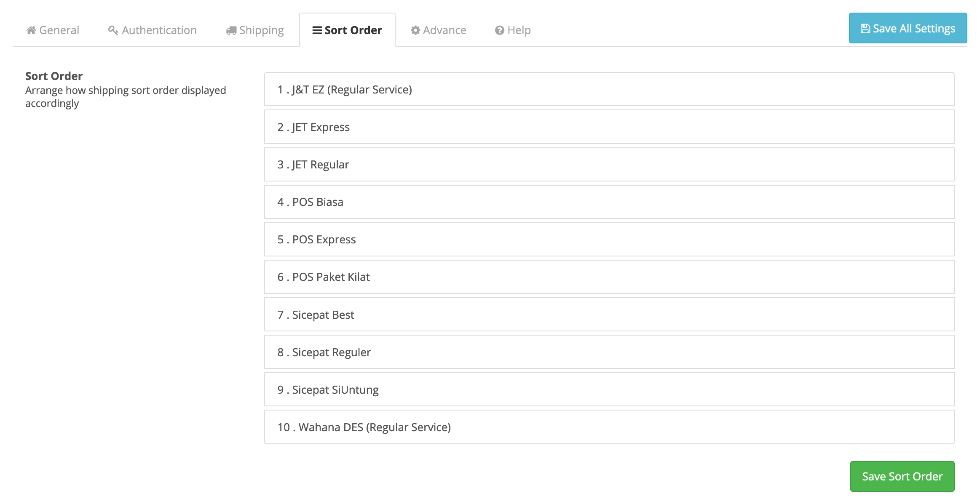The image size is (980, 504).
Task: Click the home icon on General tab
Action: (31, 30)
